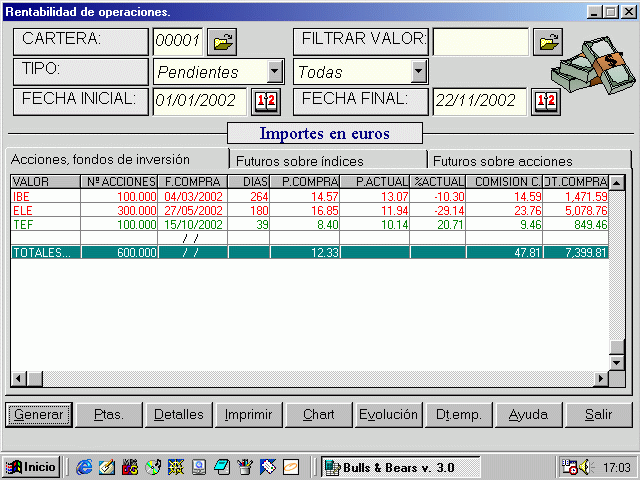
Task: Click the Imprimir button
Action: click(x=249, y=415)
